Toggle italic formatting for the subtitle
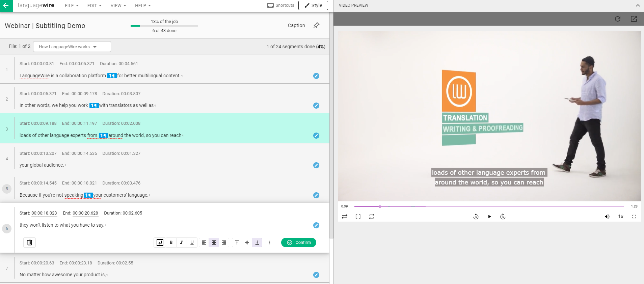 pos(182,243)
